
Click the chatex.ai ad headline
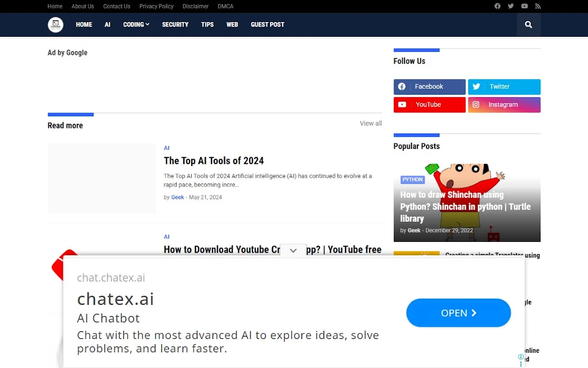(x=116, y=299)
